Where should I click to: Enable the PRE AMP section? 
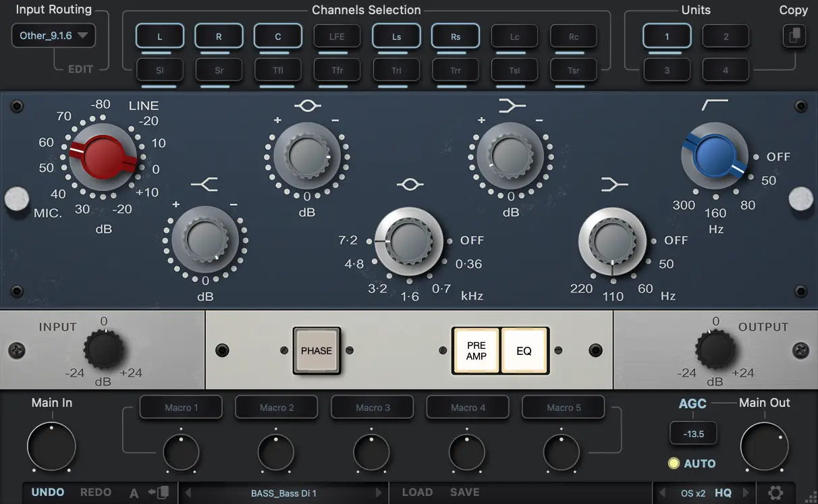pyautogui.click(x=476, y=349)
